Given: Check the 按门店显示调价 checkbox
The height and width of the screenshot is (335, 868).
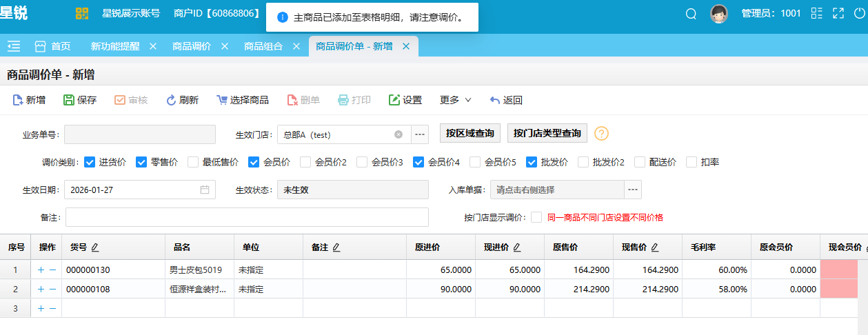Looking at the screenshot, I should pyautogui.click(x=536, y=217).
